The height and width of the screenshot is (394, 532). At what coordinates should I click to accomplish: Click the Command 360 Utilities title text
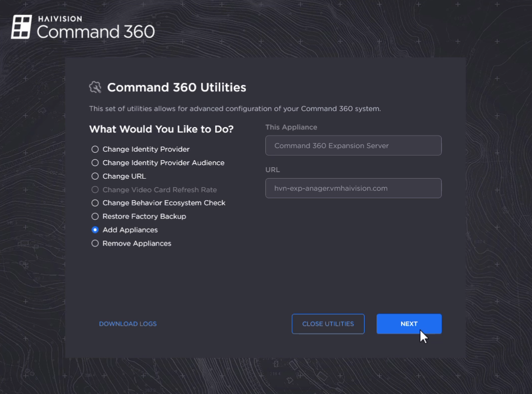pos(176,87)
